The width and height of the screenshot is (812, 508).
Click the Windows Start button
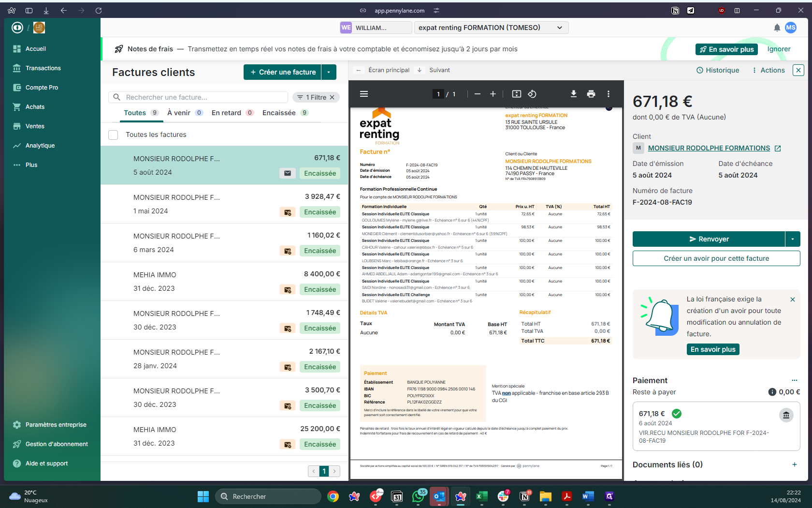203,496
